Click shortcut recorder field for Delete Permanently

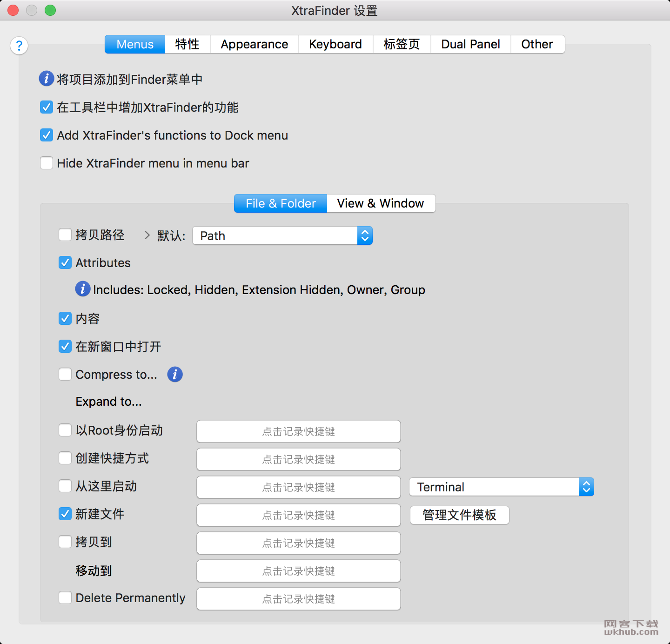[x=299, y=599]
